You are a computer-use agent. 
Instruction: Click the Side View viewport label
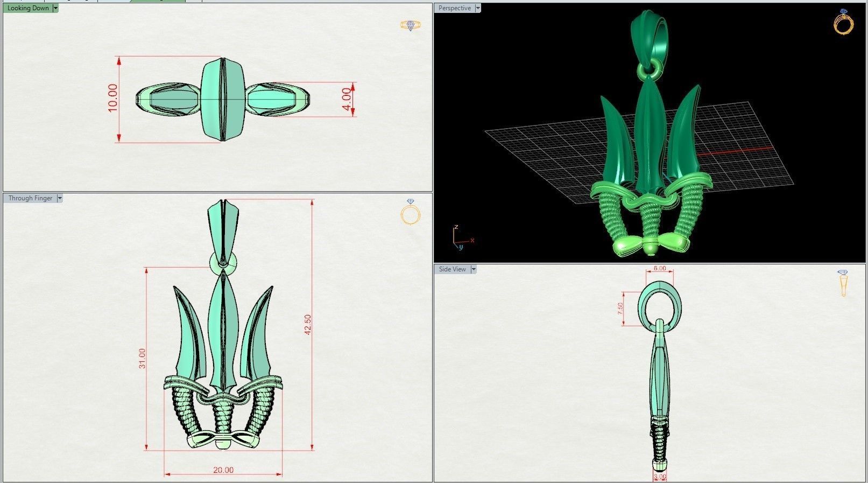(452, 269)
